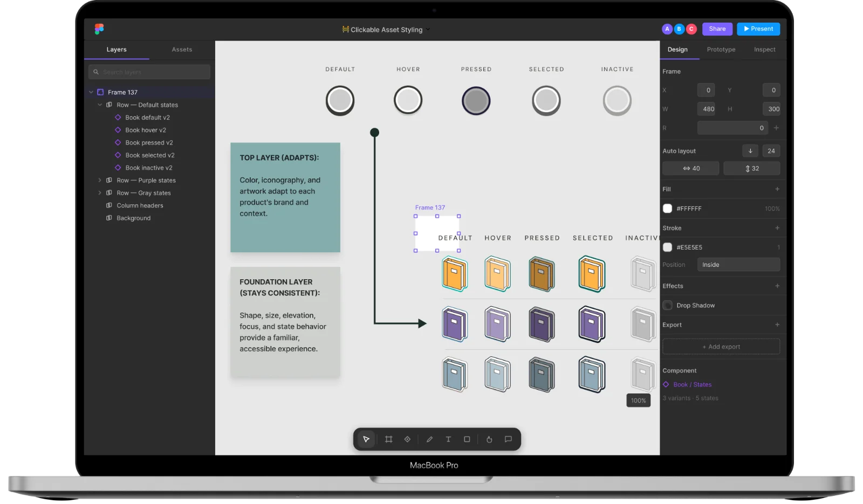Expand Row — Purple states layer

[100, 180]
